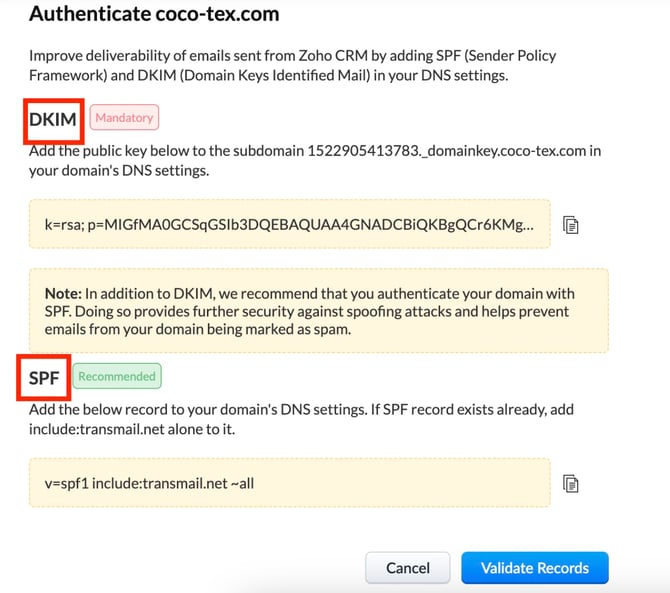670x593 pixels.
Task: Click the yellow Note box about SPF
Action: click(319, 311)
